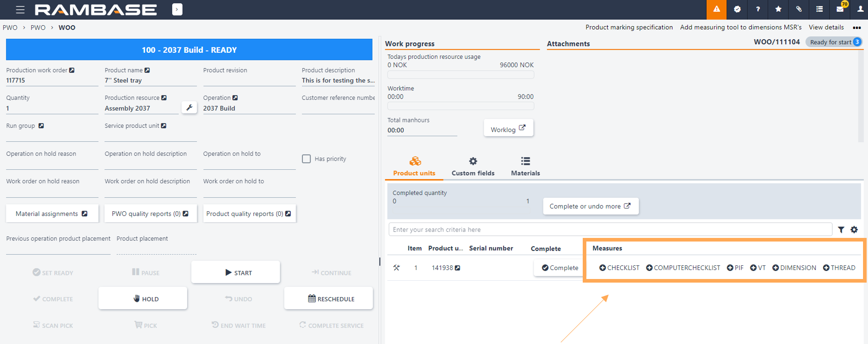
Task: Click the RAMBASE logo
Action: coord(95,9)
